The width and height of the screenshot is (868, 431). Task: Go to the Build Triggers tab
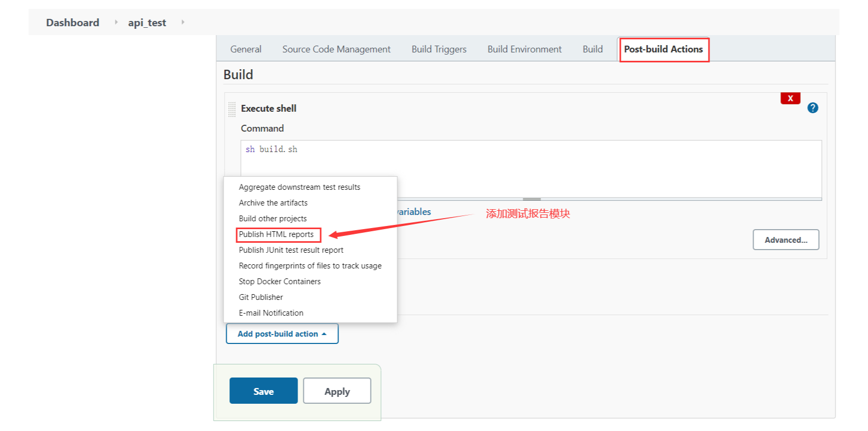(x=439, y=49)
